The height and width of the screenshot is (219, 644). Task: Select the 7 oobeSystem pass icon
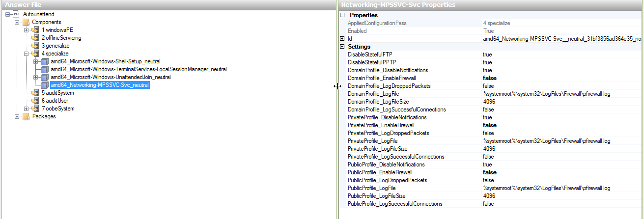(35, 109)
